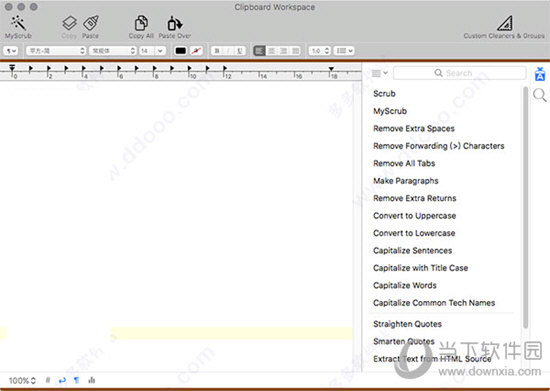The height and width of the screenshot is (391, 550).
Task: Click the black text color swatch
Action: pyautogui.click(x=181, y=51)
